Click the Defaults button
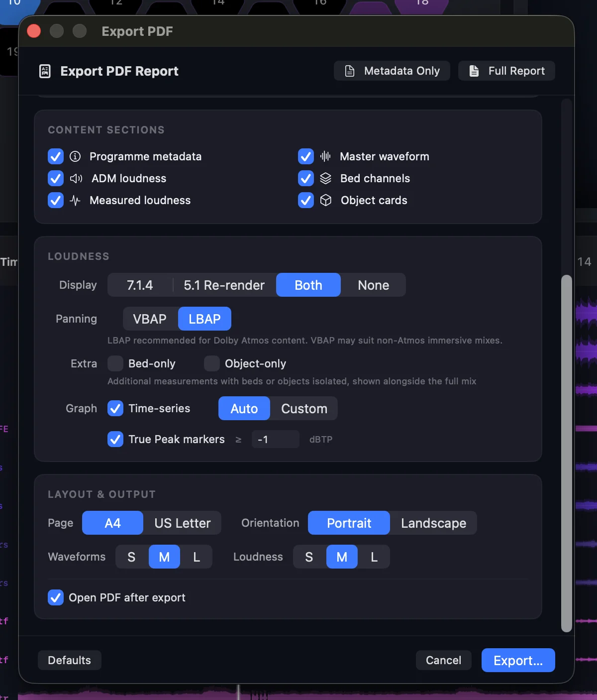Image resolution: width=597 pixels, height=700 pixels. pyautogui.click(x=69, y=660)
